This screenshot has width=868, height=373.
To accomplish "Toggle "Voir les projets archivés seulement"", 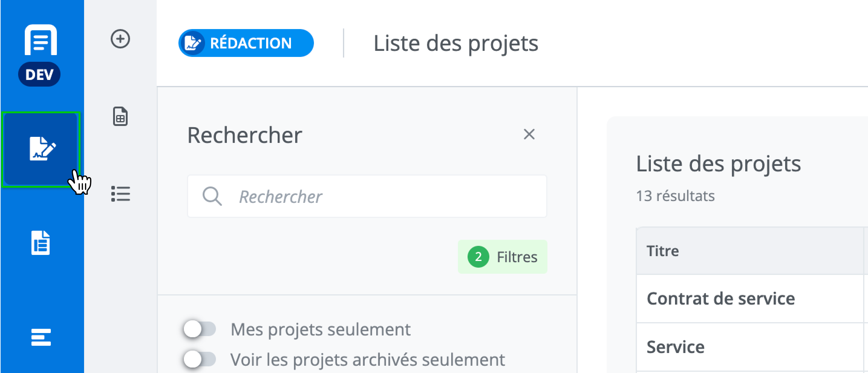I will [200, 359].
